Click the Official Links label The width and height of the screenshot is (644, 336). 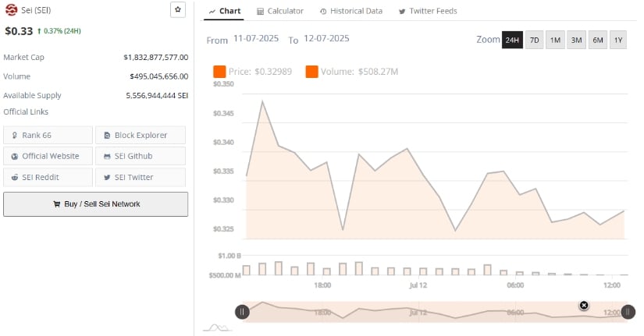tap(26, 111)
